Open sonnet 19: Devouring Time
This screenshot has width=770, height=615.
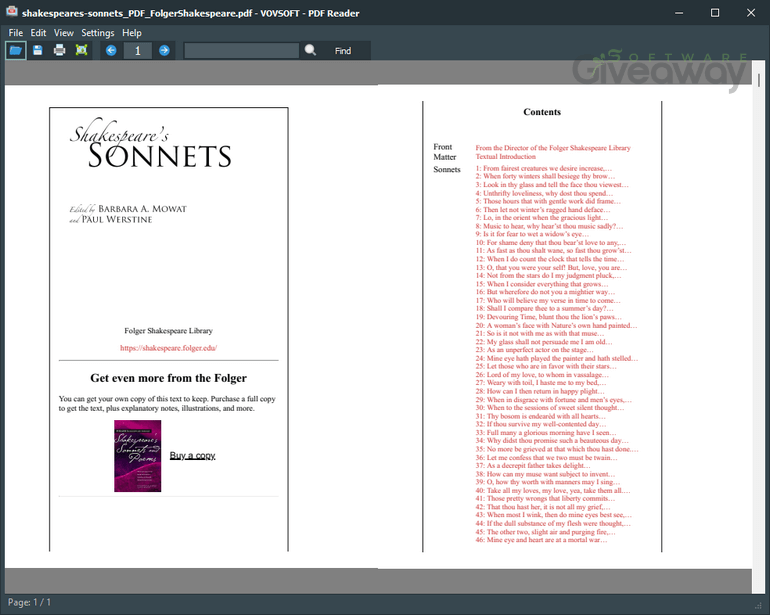[x=549, y=317]
